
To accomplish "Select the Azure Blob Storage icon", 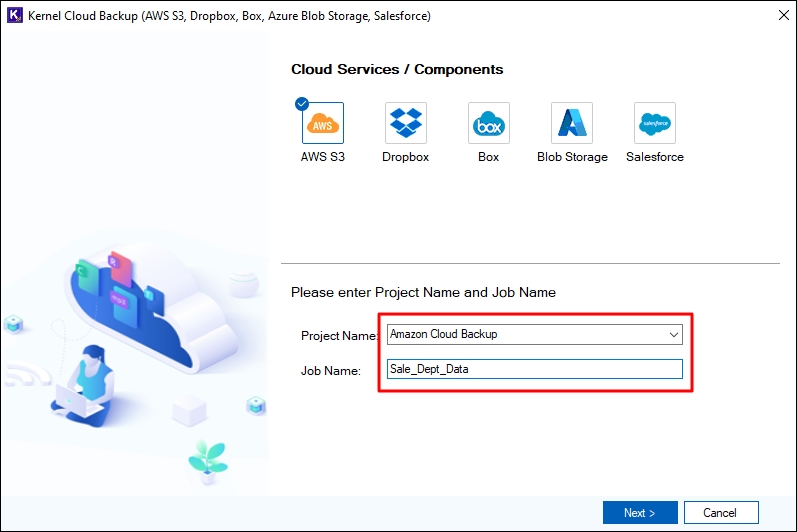I will click(x=572, y=123).
